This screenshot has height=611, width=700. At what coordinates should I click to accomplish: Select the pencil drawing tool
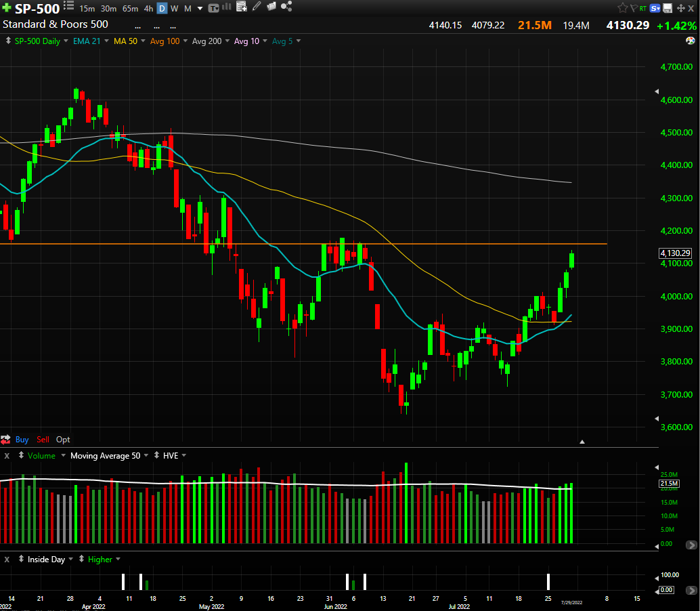tap(257, 6)
